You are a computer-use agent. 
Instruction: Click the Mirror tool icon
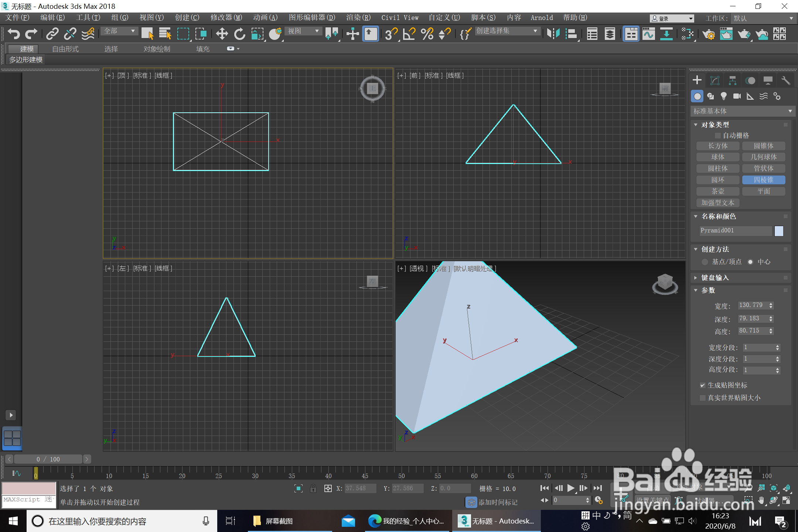pos(553,34)
